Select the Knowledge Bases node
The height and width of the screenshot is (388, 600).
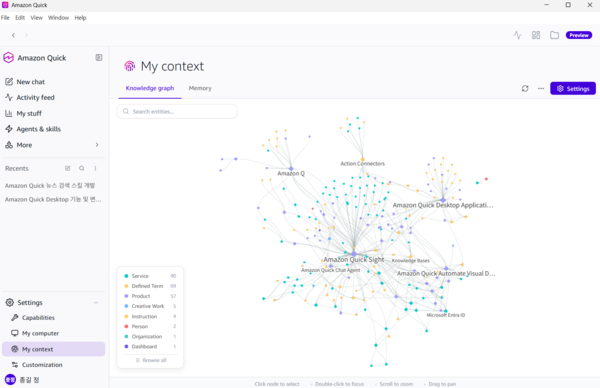(410, 256)
